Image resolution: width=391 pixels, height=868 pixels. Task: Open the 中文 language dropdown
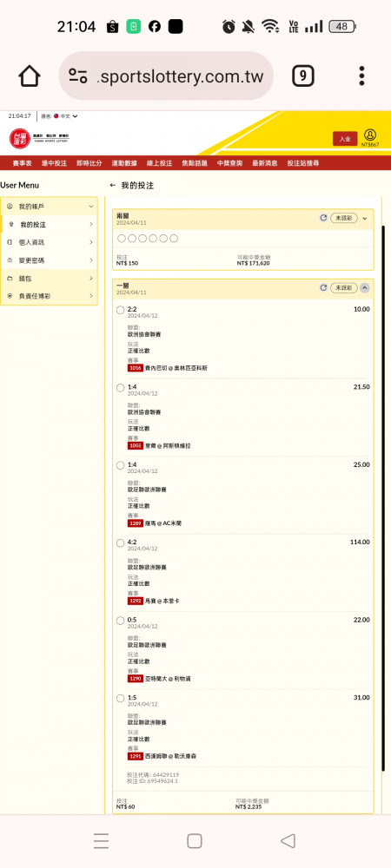[66, 116]
